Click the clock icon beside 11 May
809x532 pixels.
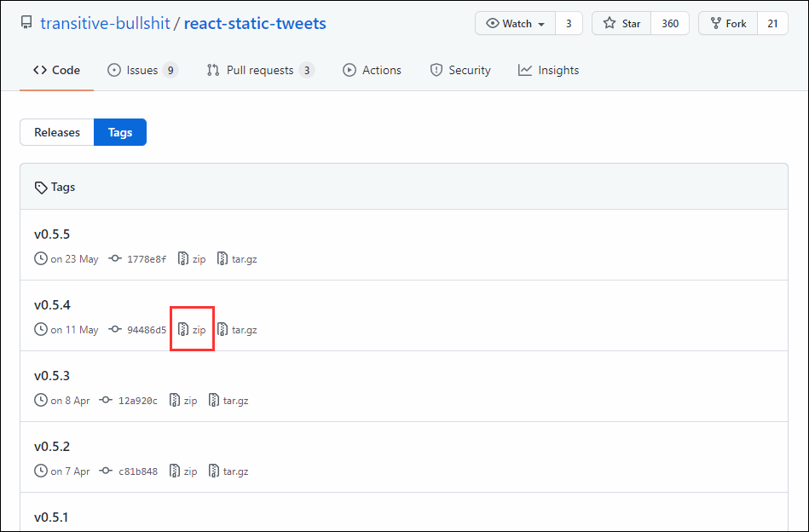41,329
